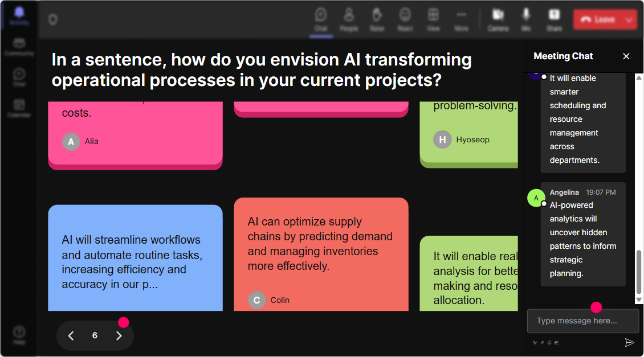Image resolution: width=644 pixels, height=357 pixels.
Task: Click Angelina's green avatar in chat
Action: point(536,198)
